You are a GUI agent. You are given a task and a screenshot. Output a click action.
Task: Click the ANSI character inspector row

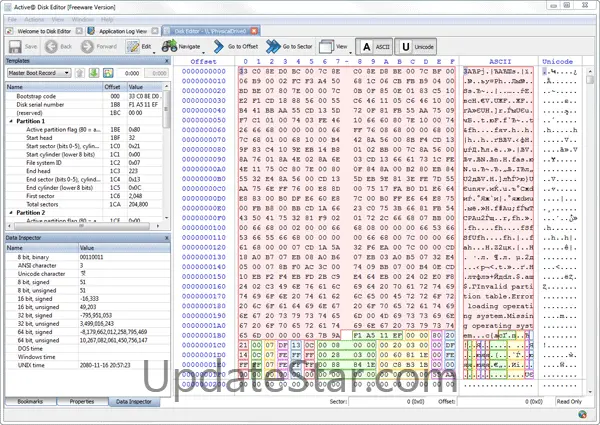[87, 265]
